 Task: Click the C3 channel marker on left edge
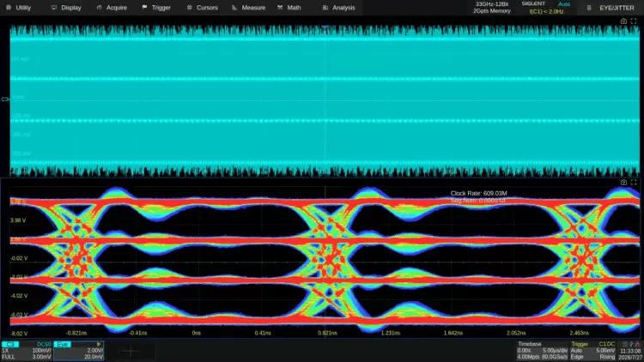pyautogui.click(x=5, y=100)
